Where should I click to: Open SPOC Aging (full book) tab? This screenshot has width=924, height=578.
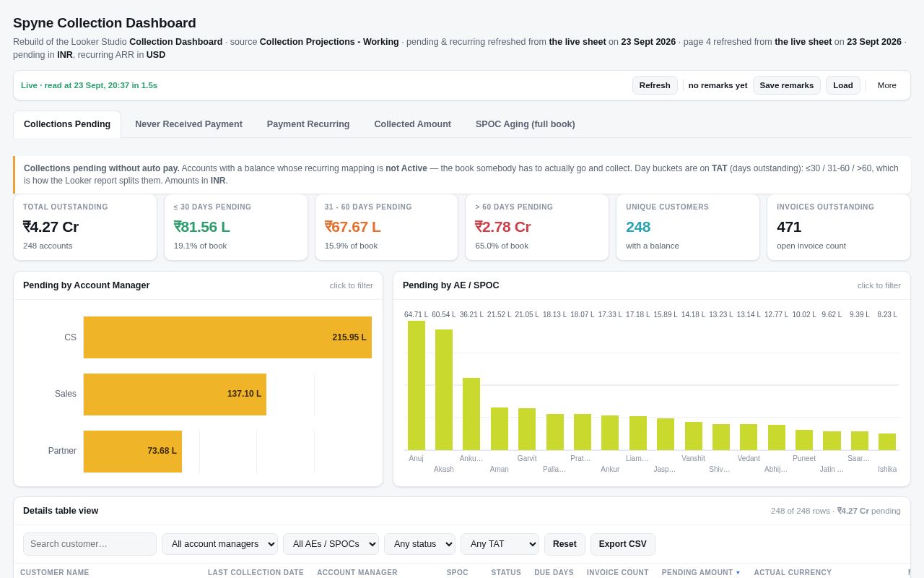click(x=525, y=124)
